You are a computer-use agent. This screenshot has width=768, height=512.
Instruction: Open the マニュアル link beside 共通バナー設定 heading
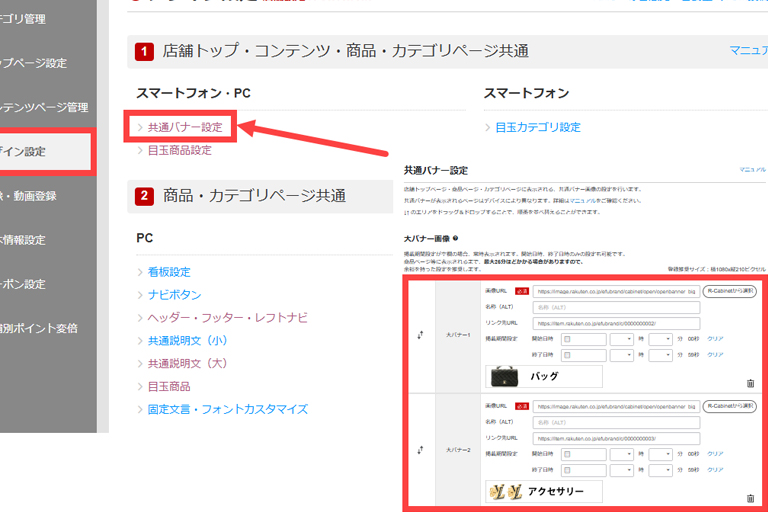tap(752, 170)
